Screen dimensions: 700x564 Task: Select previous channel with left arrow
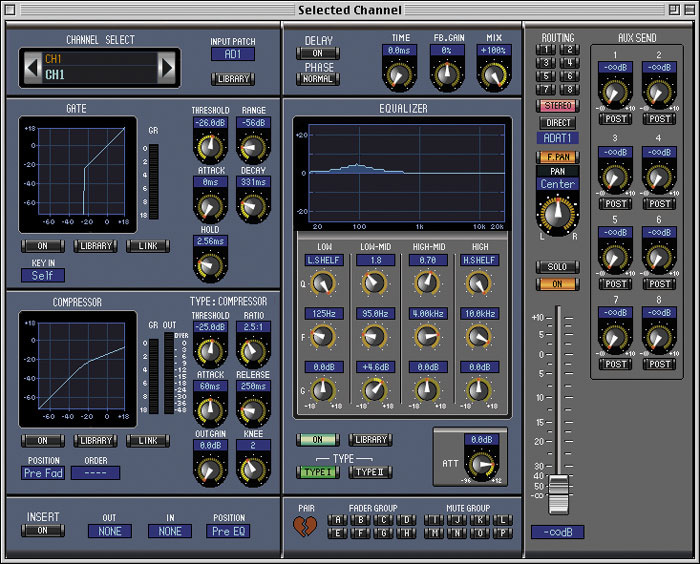tap(32, 68)
